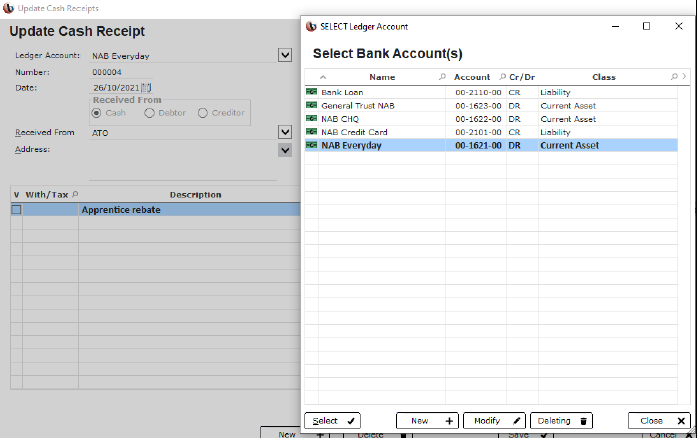Open the Ledger Account dropdown
Viewport: 697px width, 438px height.
click(x=285, y=55)
